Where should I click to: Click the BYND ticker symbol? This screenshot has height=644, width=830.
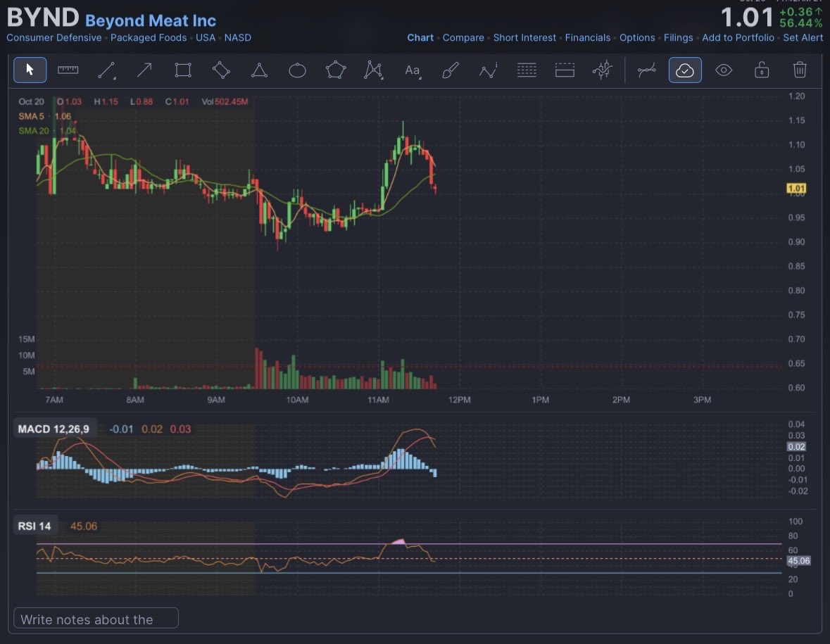pos(43,18)
